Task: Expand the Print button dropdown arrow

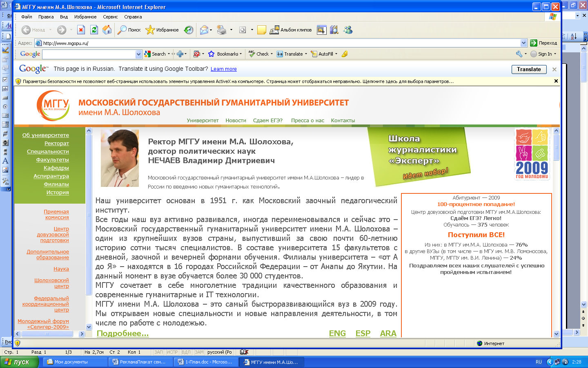Action: pos(231,30)
